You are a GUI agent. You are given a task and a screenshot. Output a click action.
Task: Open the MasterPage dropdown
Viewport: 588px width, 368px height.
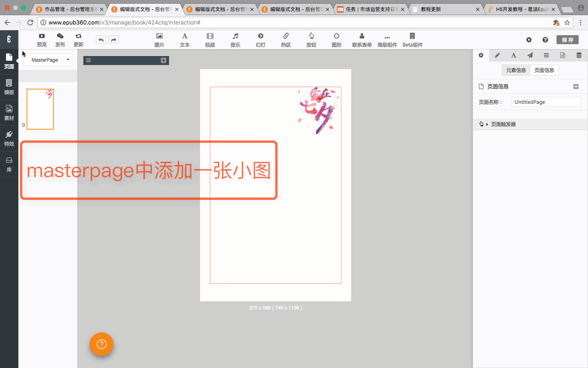48,60
